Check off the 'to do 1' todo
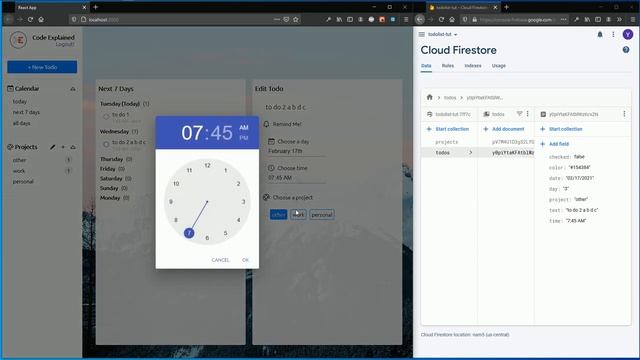Viewport: 640px width, 360px height. click(x=106, y=117)
